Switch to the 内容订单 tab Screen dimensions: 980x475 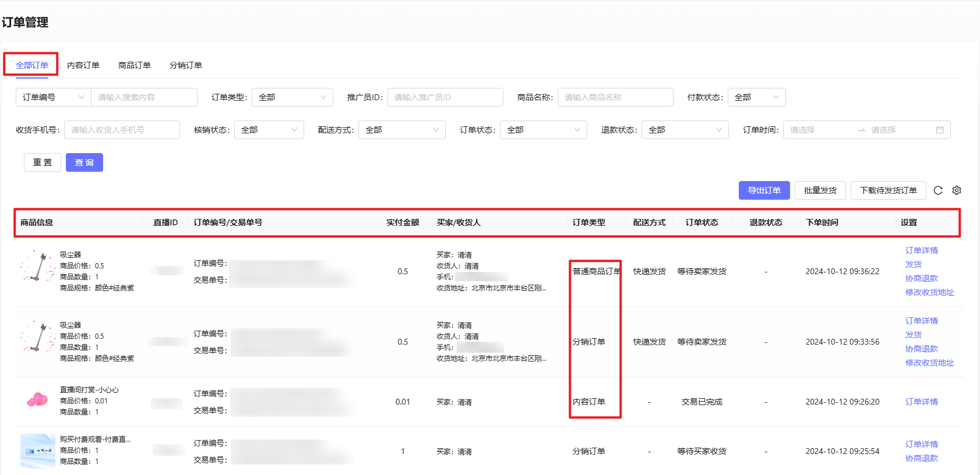coord(83,65)
